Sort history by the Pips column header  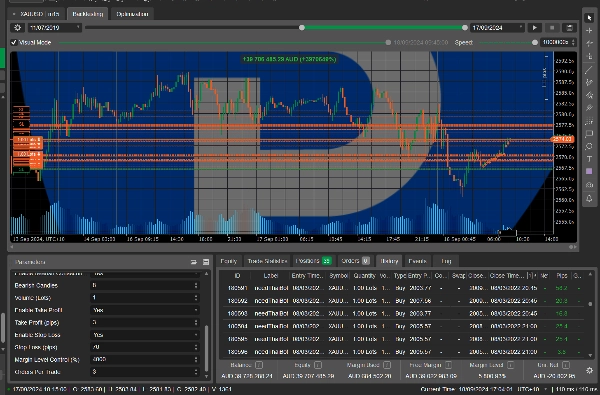[x=562, y=276]
